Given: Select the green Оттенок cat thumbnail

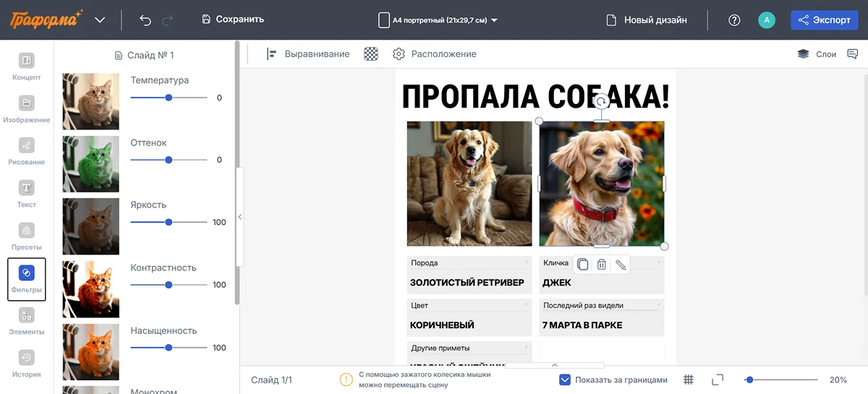Looking at the screenshot, I should (91, 164).
